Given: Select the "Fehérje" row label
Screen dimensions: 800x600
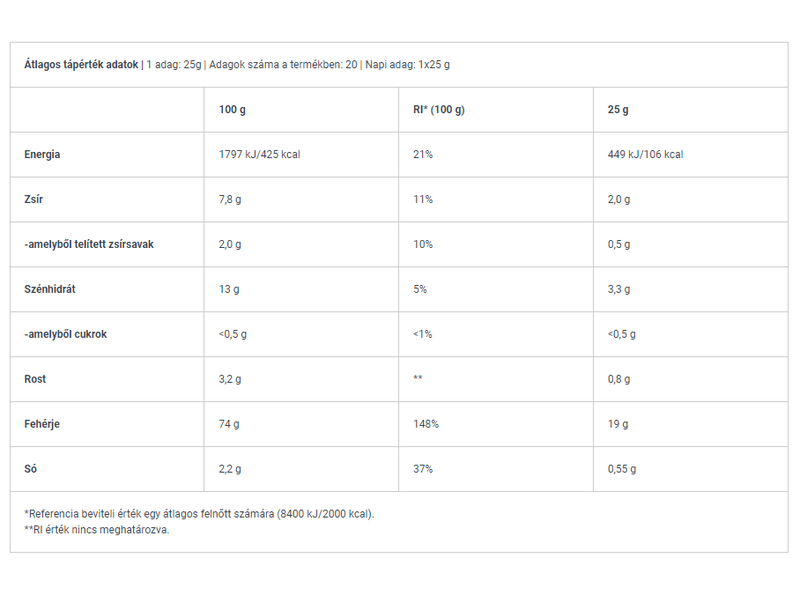Looking at the screenshot, I should pos(42,424).
